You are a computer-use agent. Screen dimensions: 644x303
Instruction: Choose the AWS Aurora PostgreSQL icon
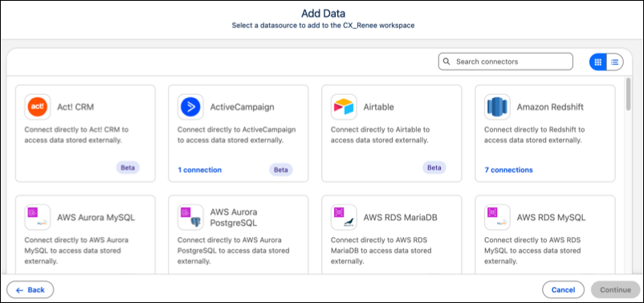tap(190, 217)
